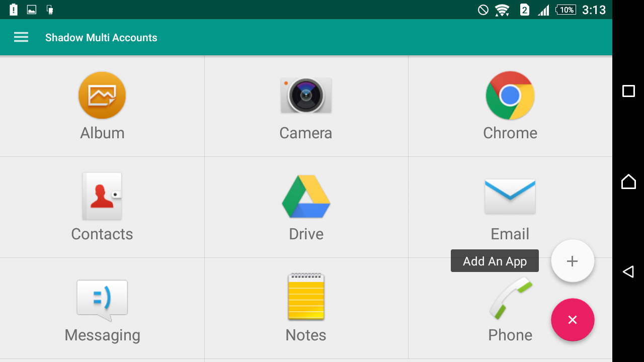Open the Contacts app icon
The height and width of the screenshot is (362, 644).
coord(102,196)
